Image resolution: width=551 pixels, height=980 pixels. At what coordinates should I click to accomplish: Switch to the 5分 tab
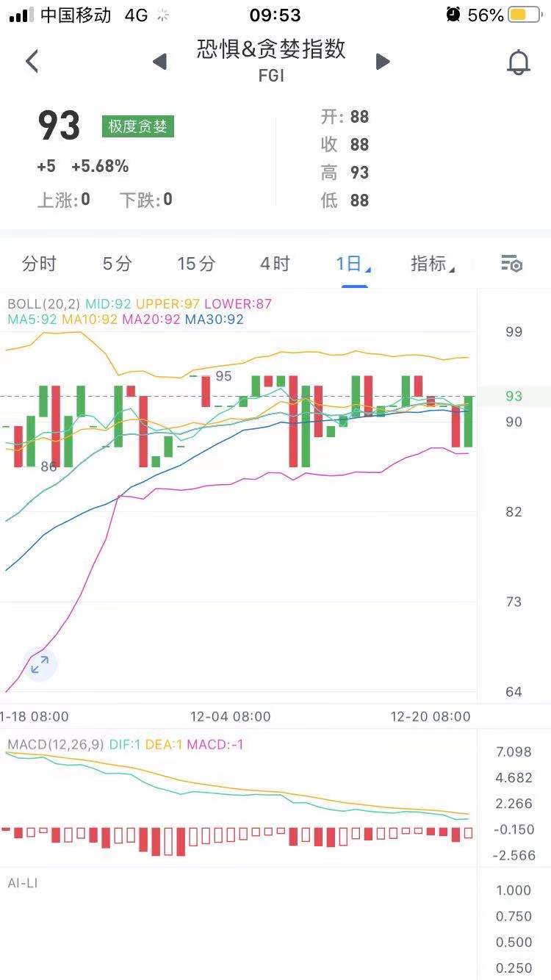pos(117,264)
